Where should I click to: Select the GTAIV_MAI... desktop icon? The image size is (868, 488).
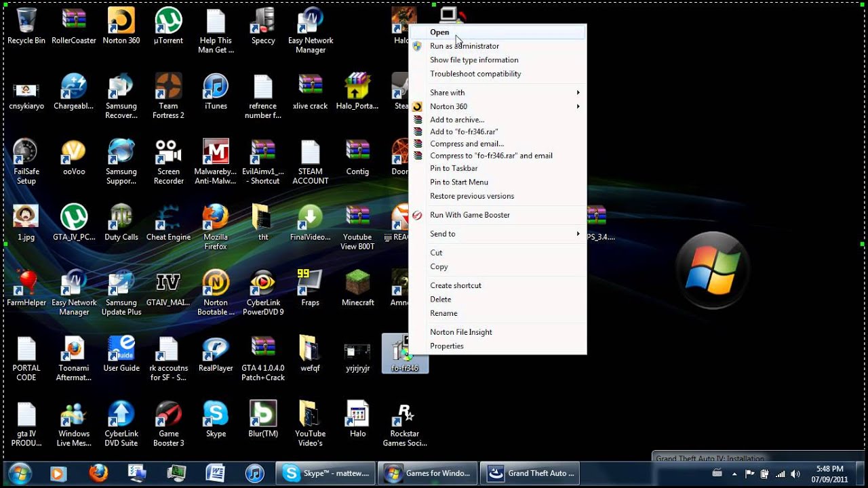(168, 289)
